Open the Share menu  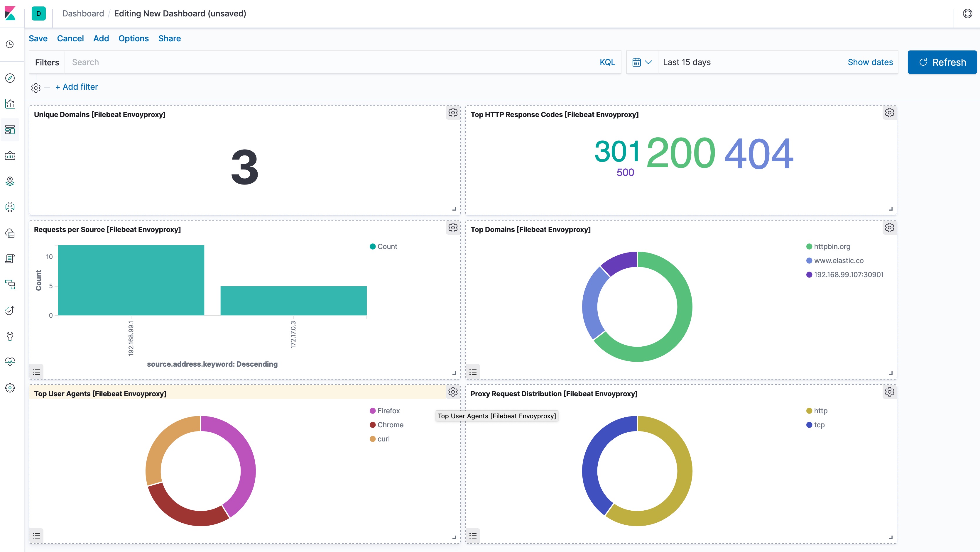[x=169, y=38]
